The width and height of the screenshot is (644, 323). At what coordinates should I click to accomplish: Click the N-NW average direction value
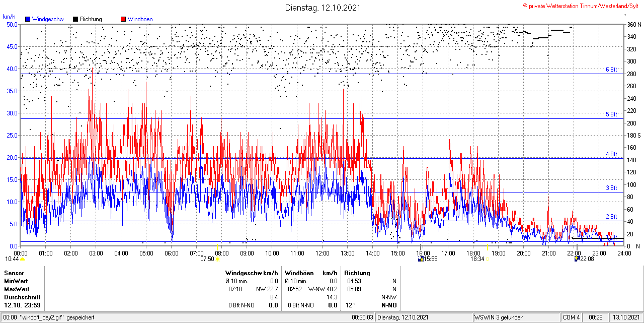point(389,297)
